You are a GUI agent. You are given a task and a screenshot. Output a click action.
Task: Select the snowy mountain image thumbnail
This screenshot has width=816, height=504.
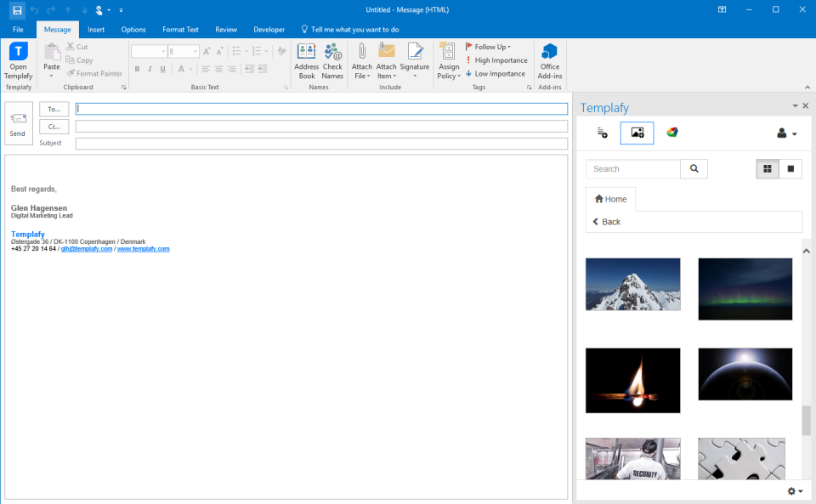632,284
